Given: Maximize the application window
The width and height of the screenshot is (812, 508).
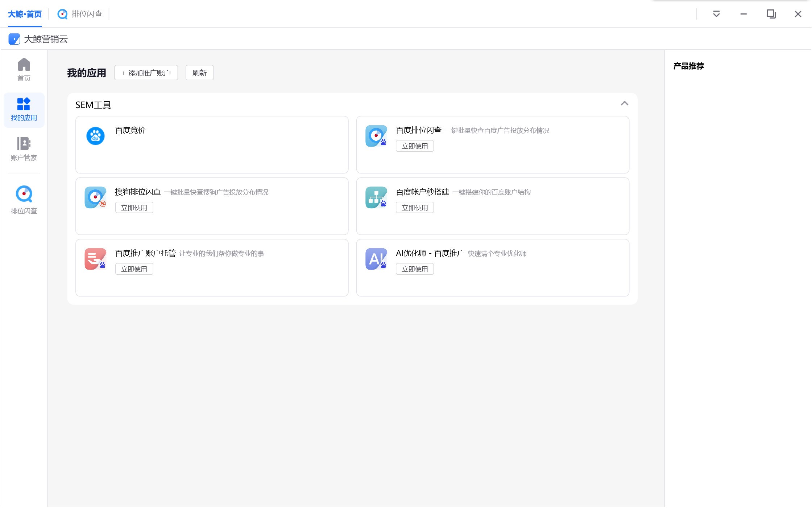Looking at the screenshot, I should click(771, 14).
